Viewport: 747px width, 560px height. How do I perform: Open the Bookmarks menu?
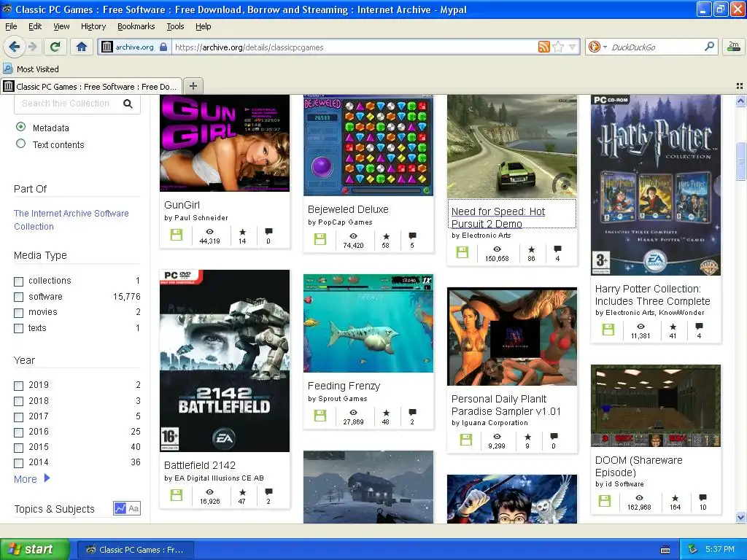coord(136,26)
